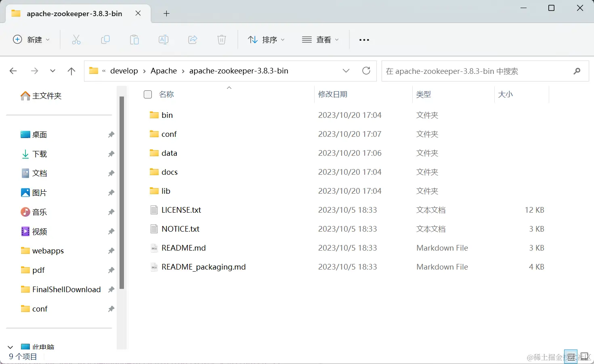Image resolution: width=594 pixels, height=364 pixels.
Task: Click the Copy icon in toolbar
Action: (x=105, y=40)
